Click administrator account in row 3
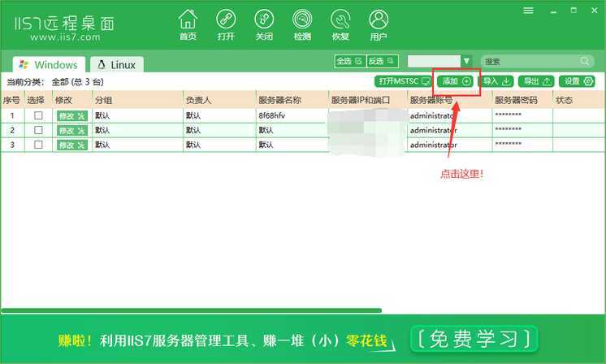 click(x=433, y=145)
